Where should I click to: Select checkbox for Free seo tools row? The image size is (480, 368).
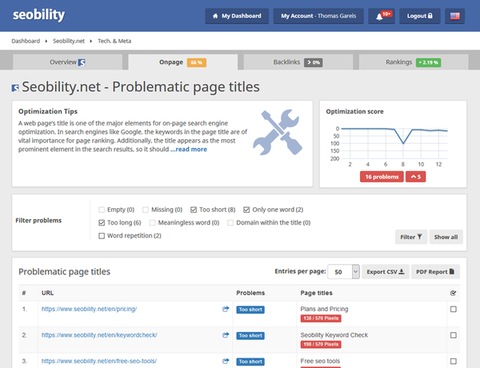453,361
